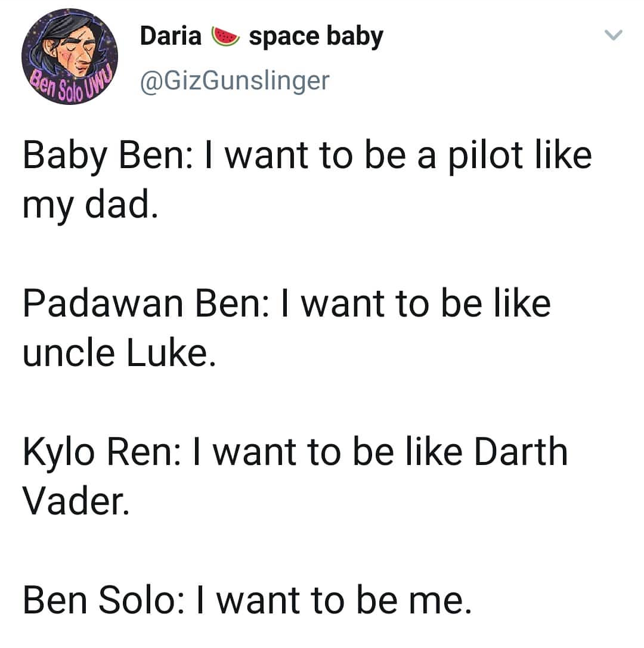
Task: Click "I want to be me." text
Action: [x=334, y=600]
